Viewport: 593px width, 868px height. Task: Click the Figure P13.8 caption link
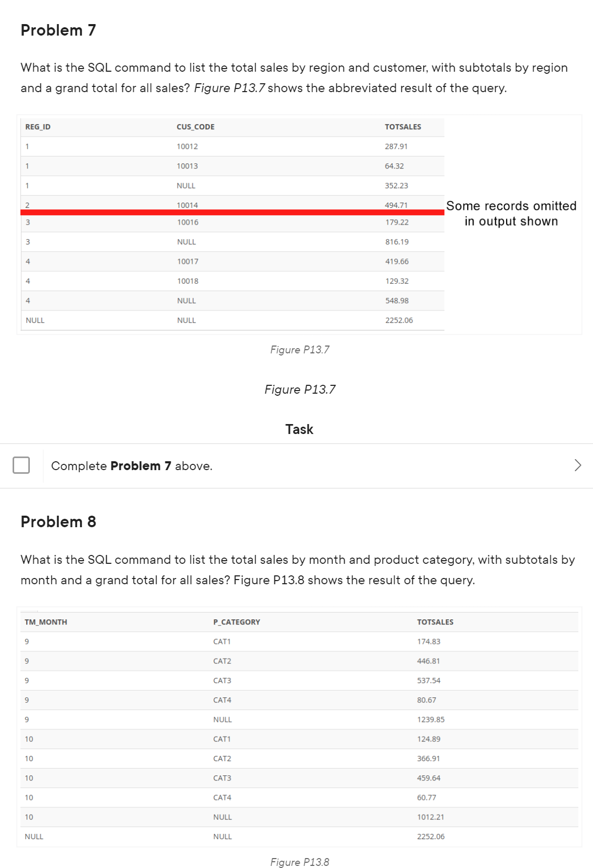[x=300, y=862]
